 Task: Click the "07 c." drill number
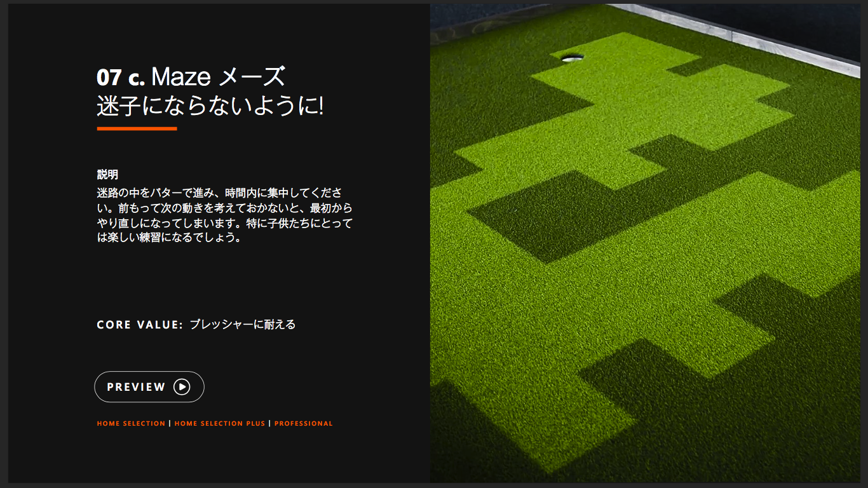tap(121, 77)
